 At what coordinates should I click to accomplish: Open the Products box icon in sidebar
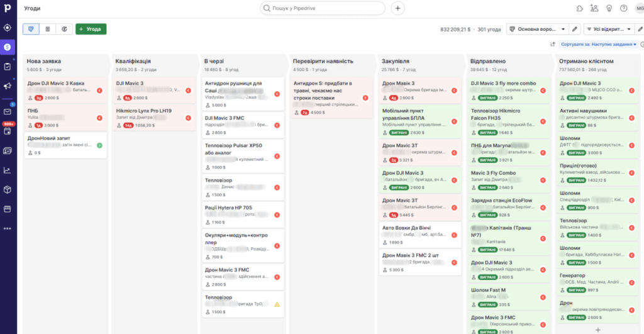click(x=8, y=189)
